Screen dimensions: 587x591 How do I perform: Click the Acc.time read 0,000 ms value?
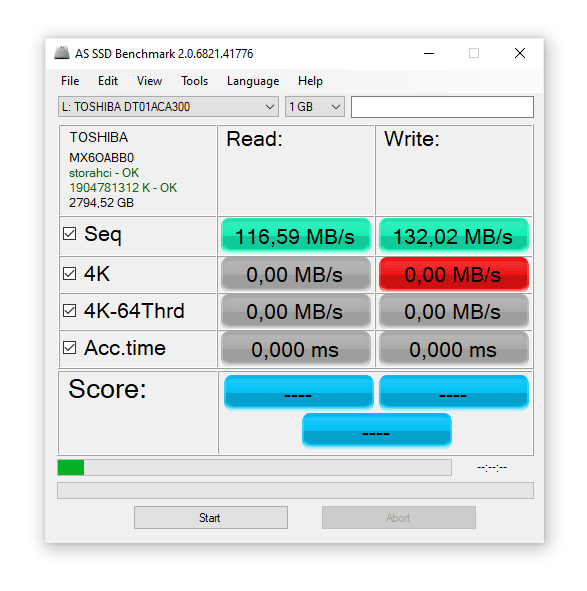point(296,349)
